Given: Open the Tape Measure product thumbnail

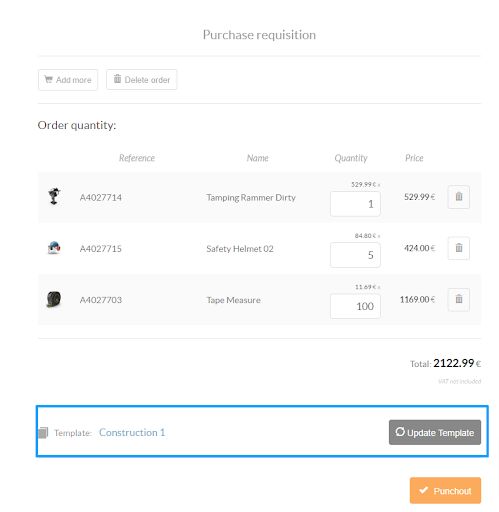Looking at the screenshot, I should pyautogui.click(x=54, y=299).
